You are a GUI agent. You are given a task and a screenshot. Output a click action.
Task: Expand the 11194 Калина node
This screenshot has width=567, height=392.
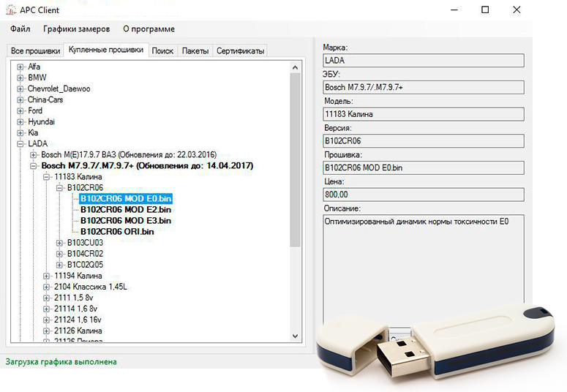46,276
